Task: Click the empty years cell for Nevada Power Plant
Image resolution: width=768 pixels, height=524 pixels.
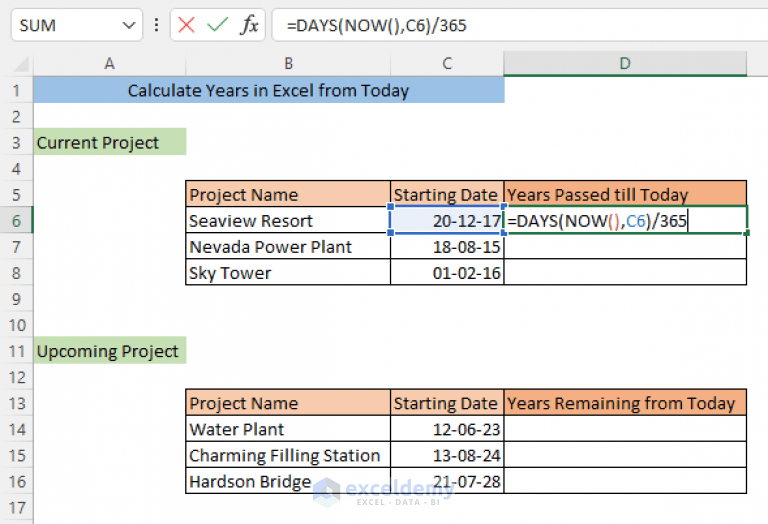Action: click(x=625, y=247)
